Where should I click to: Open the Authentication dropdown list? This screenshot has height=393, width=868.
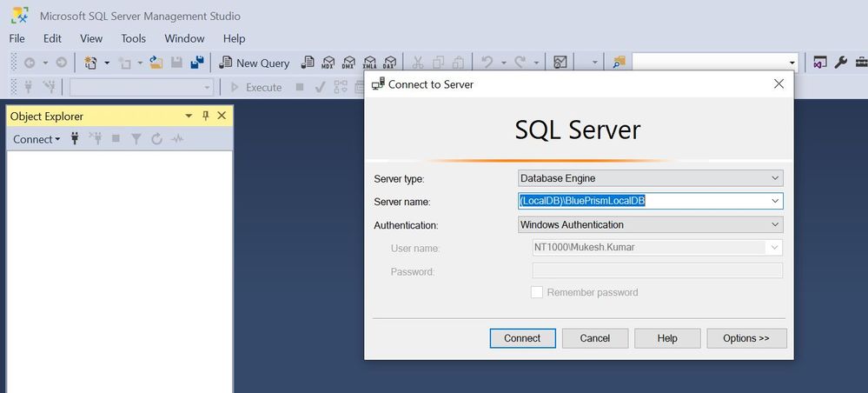coord(650,224)
